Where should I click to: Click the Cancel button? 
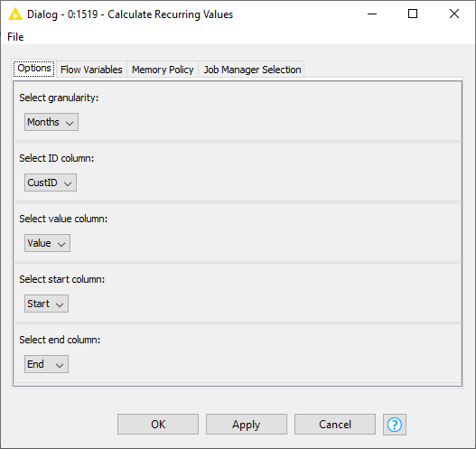tap(335, 424)
